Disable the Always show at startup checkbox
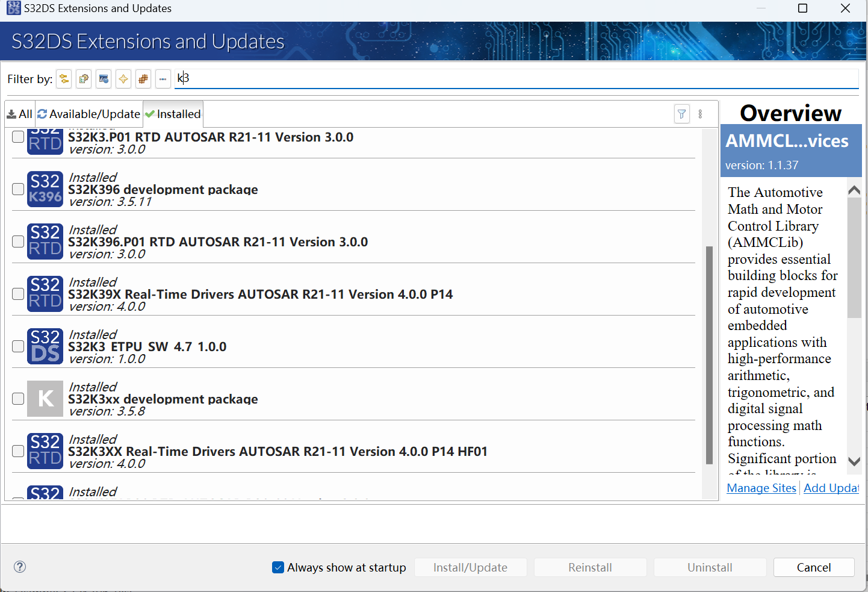This screenshot has width=868, height=592. point(277,567)
